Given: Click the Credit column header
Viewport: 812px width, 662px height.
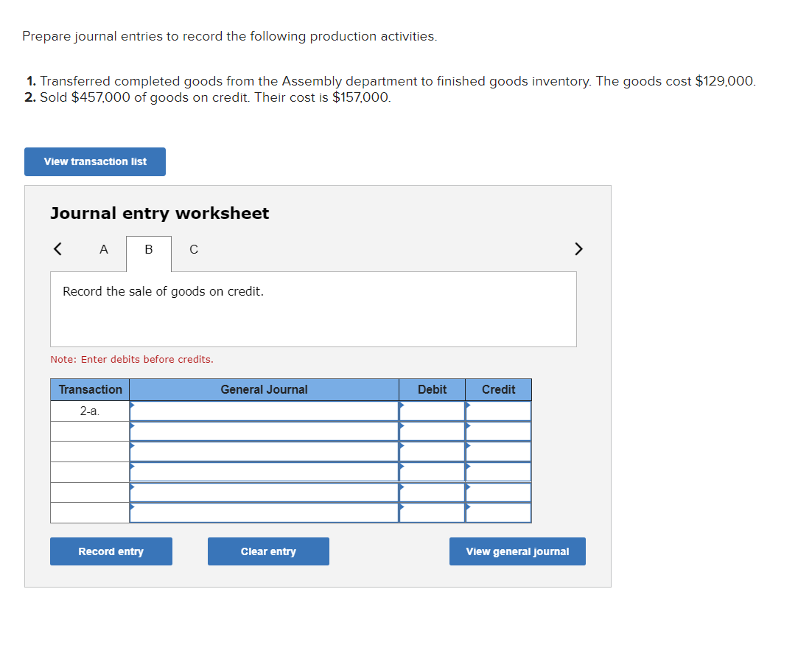Looking at the screenshot, I should coord(498,389).
